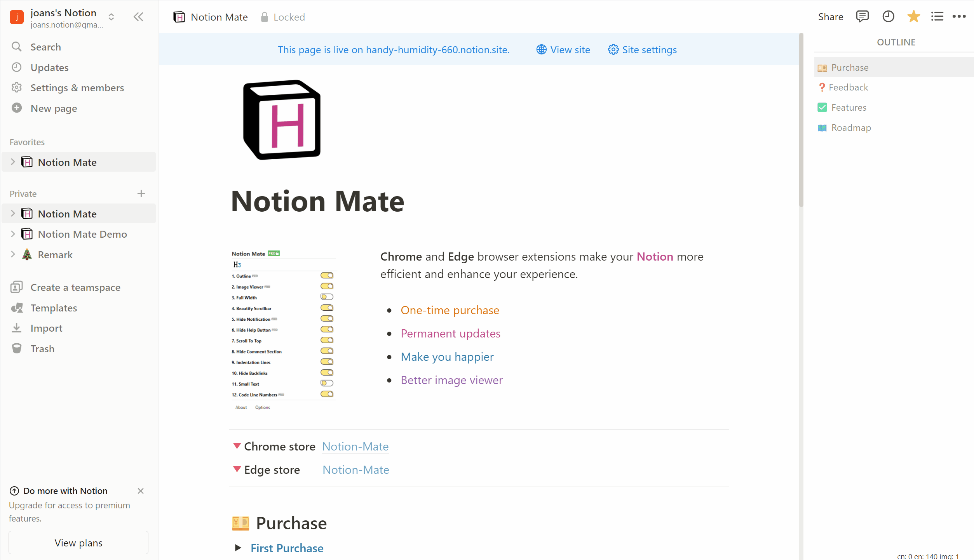Toggle the outline list icon in top bar
This screenshot has height=560, width=974.
click(937, 16)
